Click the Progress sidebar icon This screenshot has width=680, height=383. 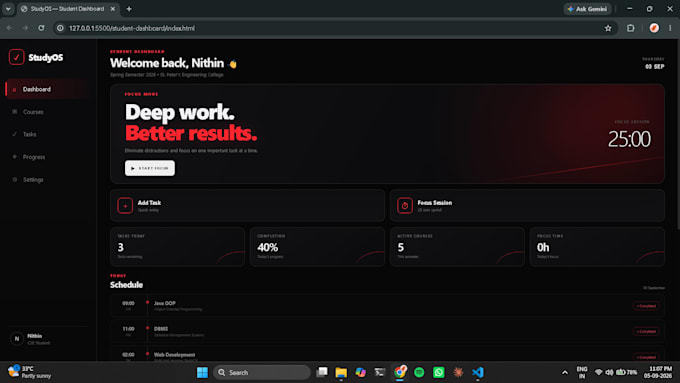15,157
